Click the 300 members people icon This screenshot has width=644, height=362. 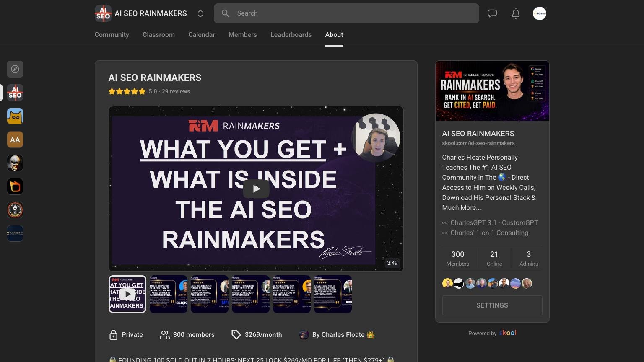tap(164, 334)
